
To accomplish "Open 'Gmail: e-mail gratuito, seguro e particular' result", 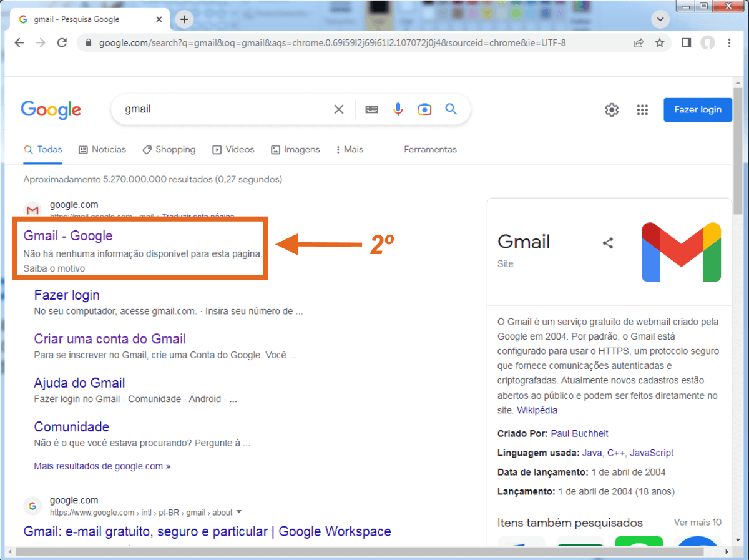I will pos(207,532).
